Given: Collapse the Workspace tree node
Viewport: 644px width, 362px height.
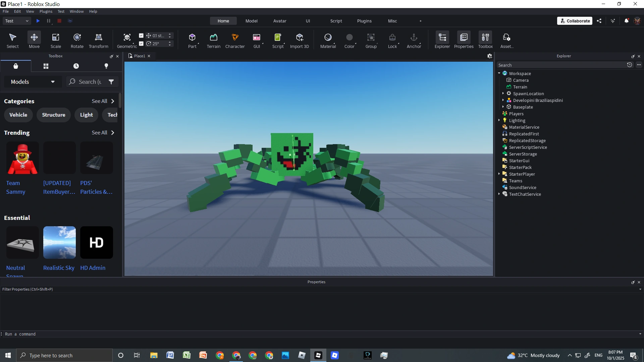Looking at the screenshot, I should pyautogui.click(x=499, y=73).
